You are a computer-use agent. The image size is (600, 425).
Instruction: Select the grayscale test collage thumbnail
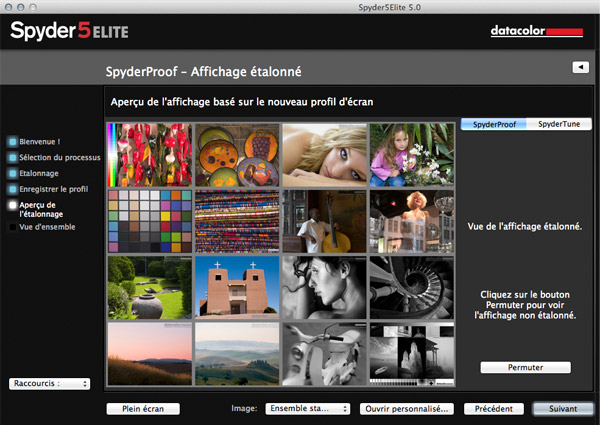click(412, 354)
